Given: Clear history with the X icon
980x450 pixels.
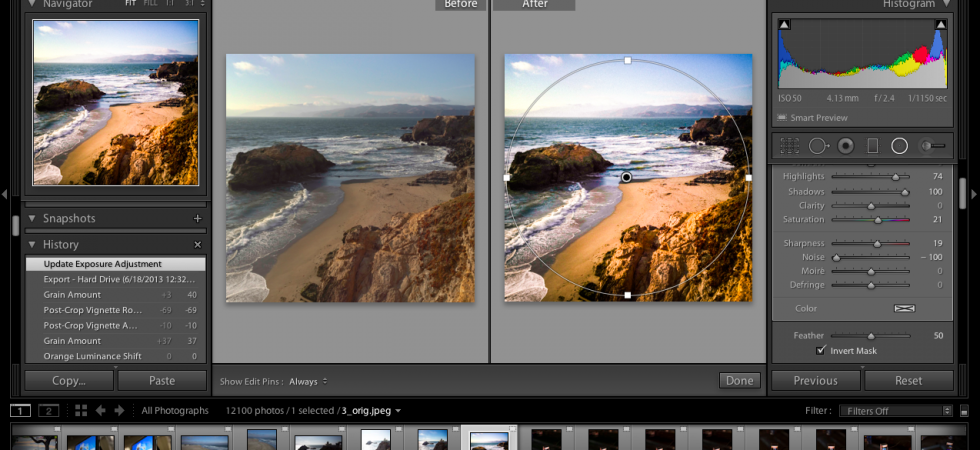Looking at the screenshot, I should click(x=198, y=244).
